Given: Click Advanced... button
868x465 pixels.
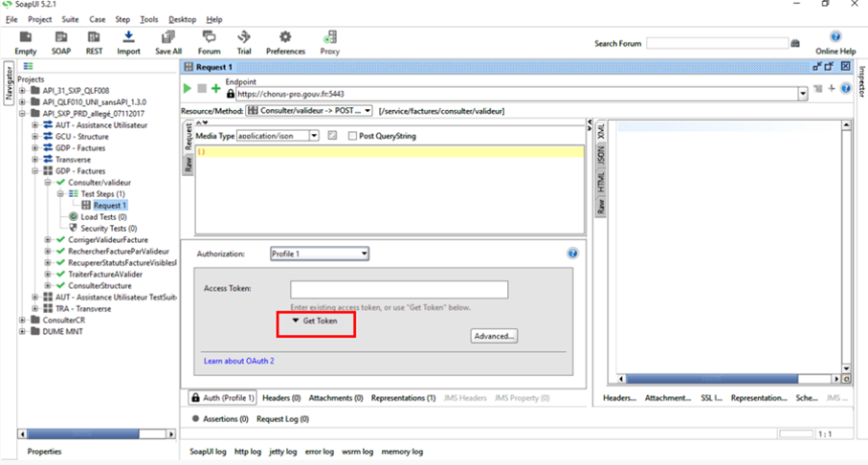Looking at the screenshot, I should [495, 336].
